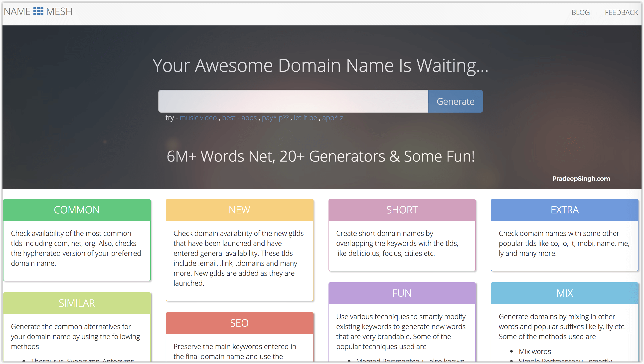Viewport: 644px width, 364px height.
Task: Click the COMMON category icon
Action: coord(77,210)
